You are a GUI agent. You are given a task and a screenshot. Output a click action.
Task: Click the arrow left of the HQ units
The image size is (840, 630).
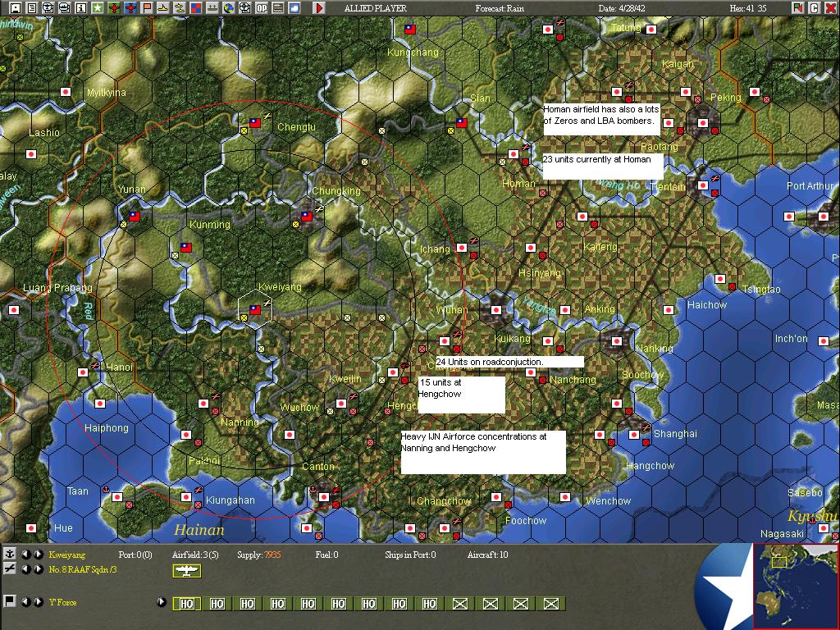click(162, 601)
